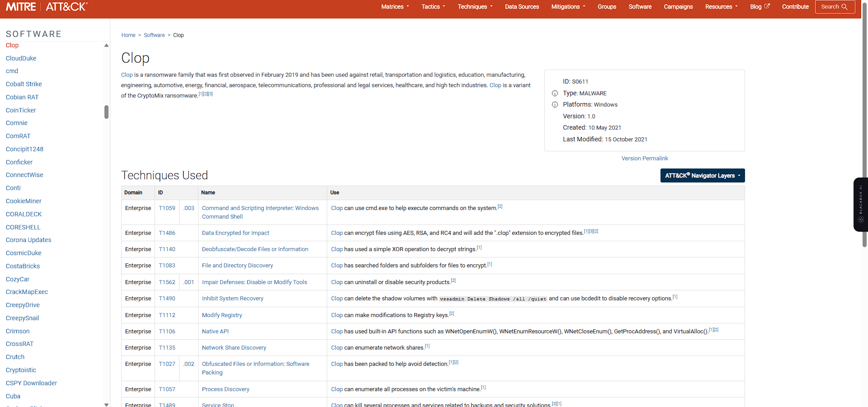
Task: Open technique ID T1059 link
Action: [x=167, y=208]
